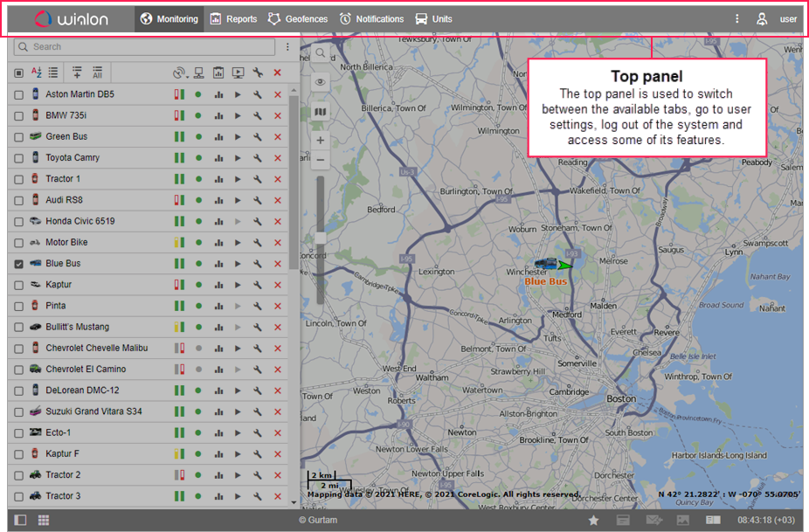Click the unit list scrollbar
This screenshot has height=532, width=809.
[x=294, y=183]
